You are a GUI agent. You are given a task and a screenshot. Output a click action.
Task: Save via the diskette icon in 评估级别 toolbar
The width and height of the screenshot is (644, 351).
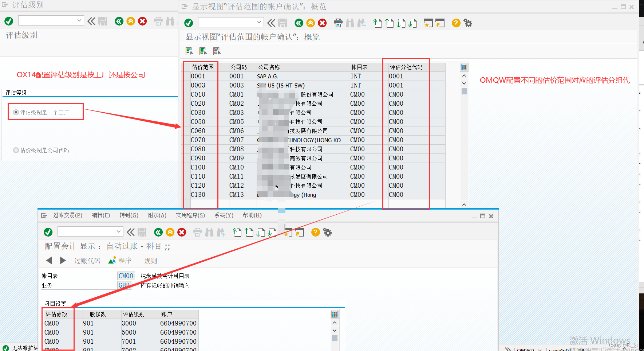tap(103, 21)
